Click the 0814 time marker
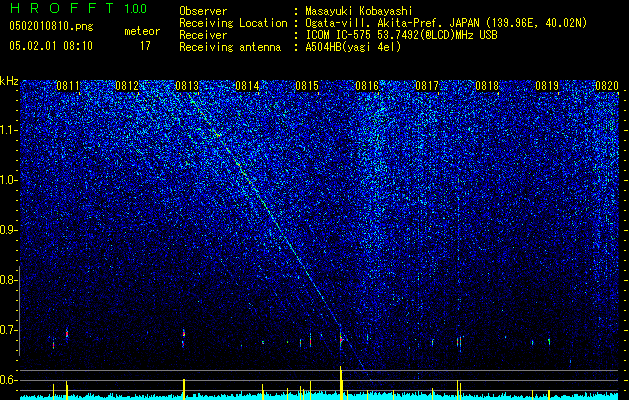 247,86
